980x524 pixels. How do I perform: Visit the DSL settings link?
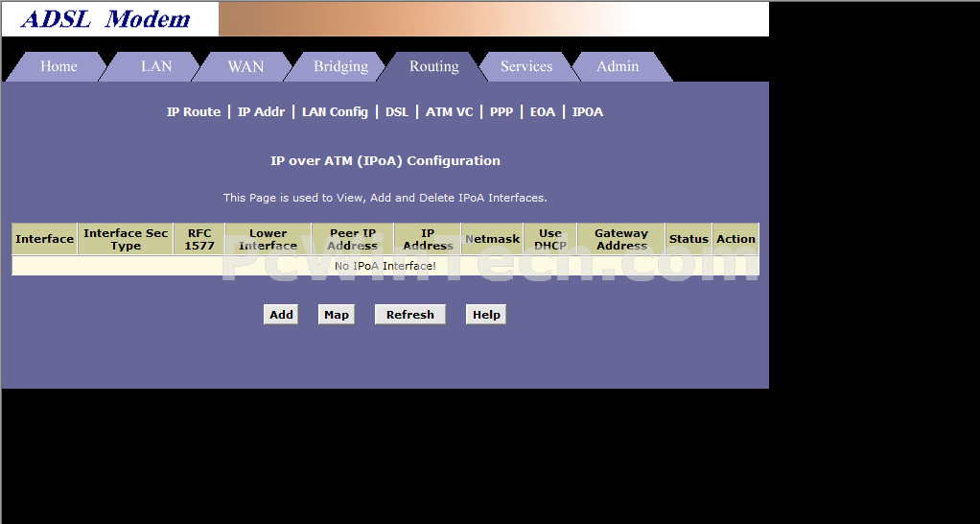coord(397,112)
